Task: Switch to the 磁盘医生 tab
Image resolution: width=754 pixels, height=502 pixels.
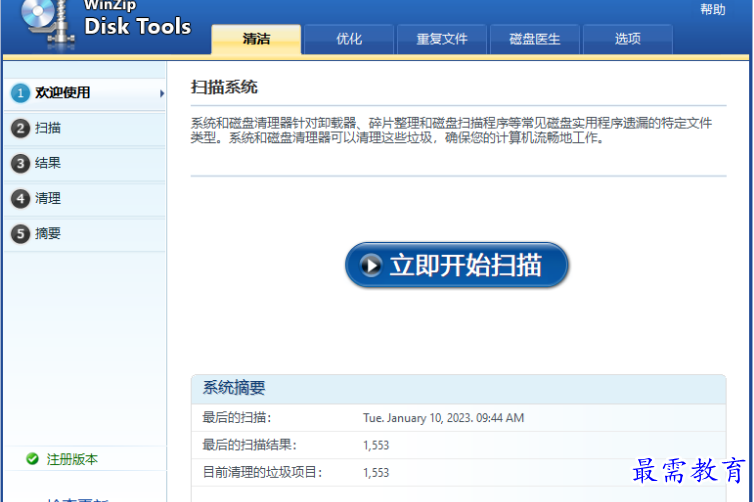Action: click(x=535, y=39)
